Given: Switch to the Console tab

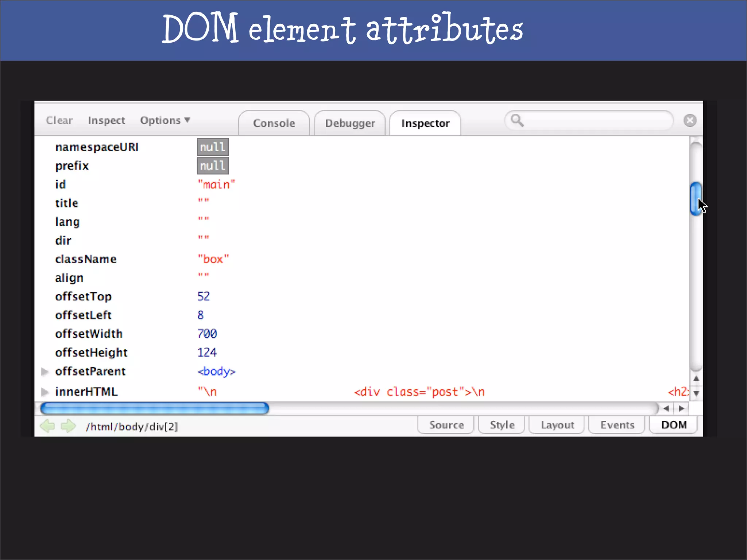Looking at the screenshot, I should point(274,123).
